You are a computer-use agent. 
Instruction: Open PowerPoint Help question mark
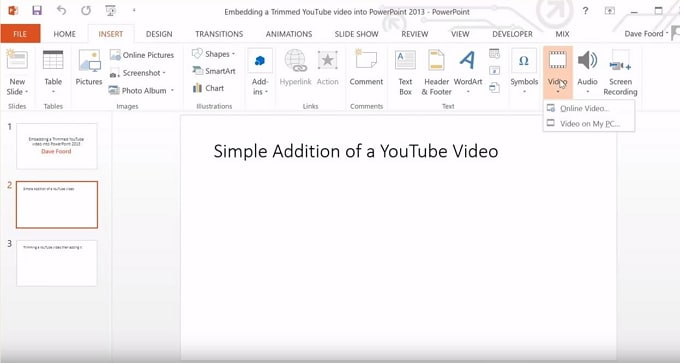pyautogui.click(x=585, y=11)
